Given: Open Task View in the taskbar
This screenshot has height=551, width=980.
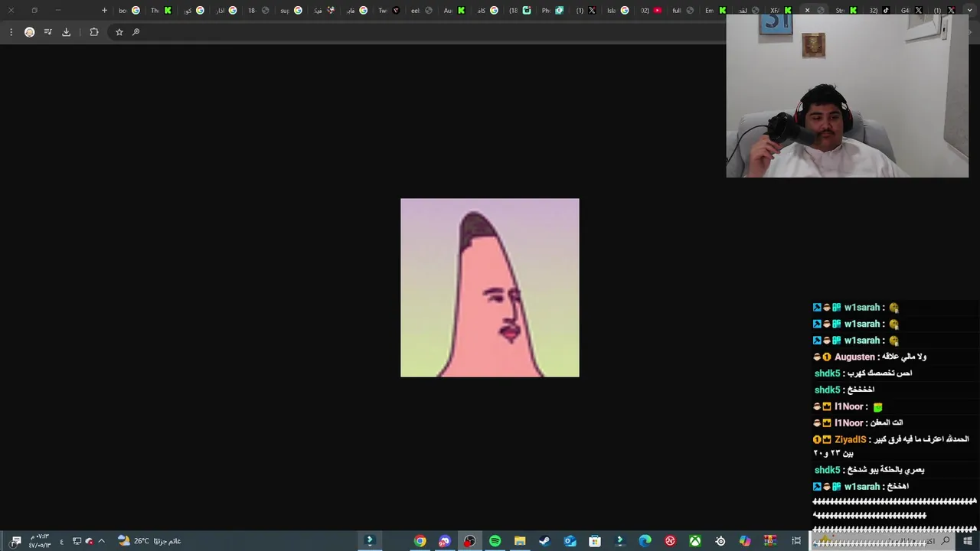Looking at the screenshot, I should [796, 541].
